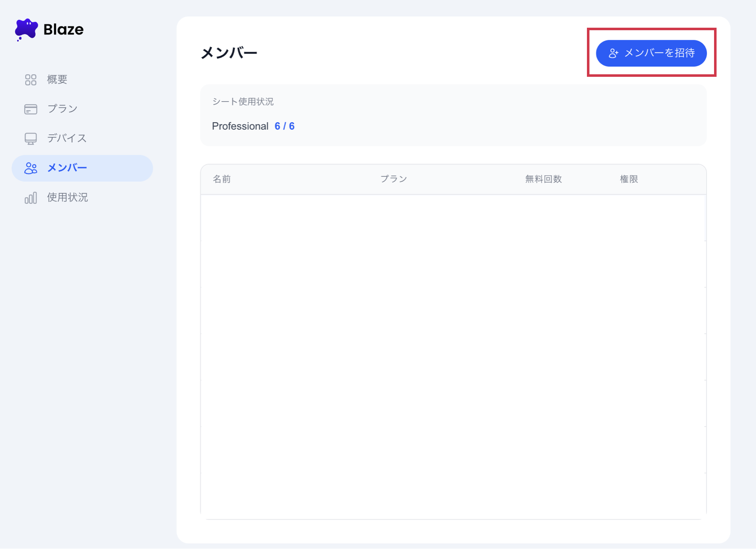Select the デバイス menu label
This screenshot has height=549, width=756.
pyautogui.click(x=67, y=139)
